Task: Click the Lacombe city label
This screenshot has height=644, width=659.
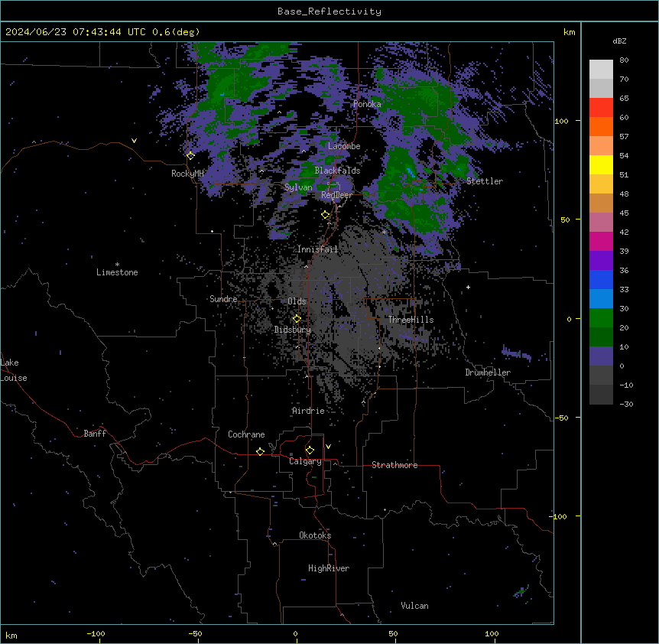Action: click(x=344, y=146)
